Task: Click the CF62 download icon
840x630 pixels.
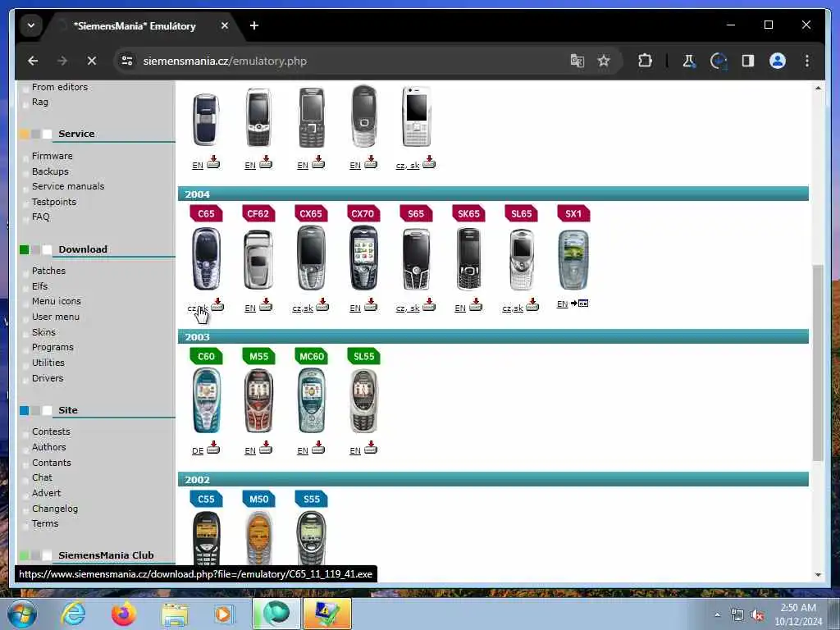Action: pos(266,305)
